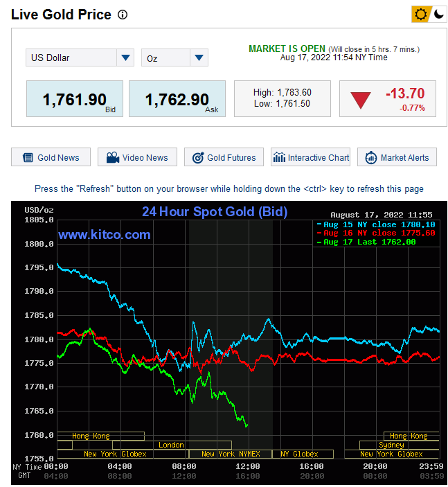Click the Oz dropdown arrow
This screenshot has height=487, width=448.
(x=199, y=57)
